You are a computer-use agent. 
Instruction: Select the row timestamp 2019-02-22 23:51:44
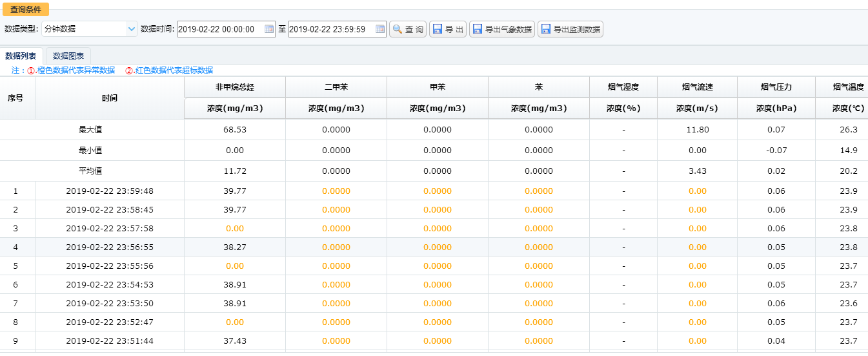tap(110, 341)
